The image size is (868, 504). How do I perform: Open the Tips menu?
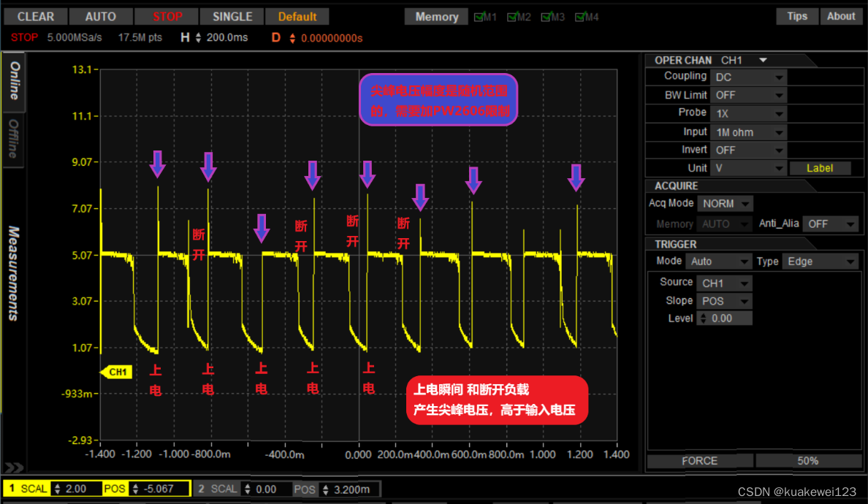[x=797, y=16]
